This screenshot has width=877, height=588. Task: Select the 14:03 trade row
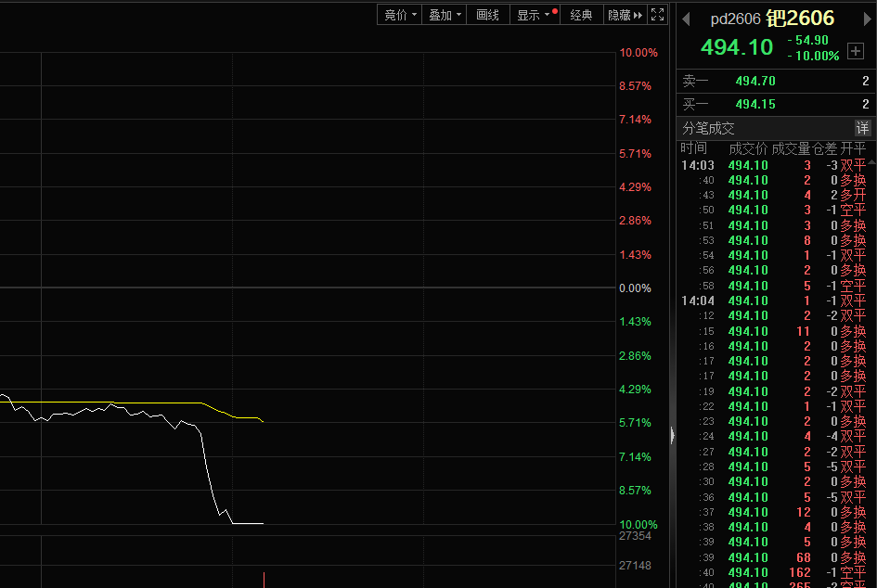click(x=775, y=165)
